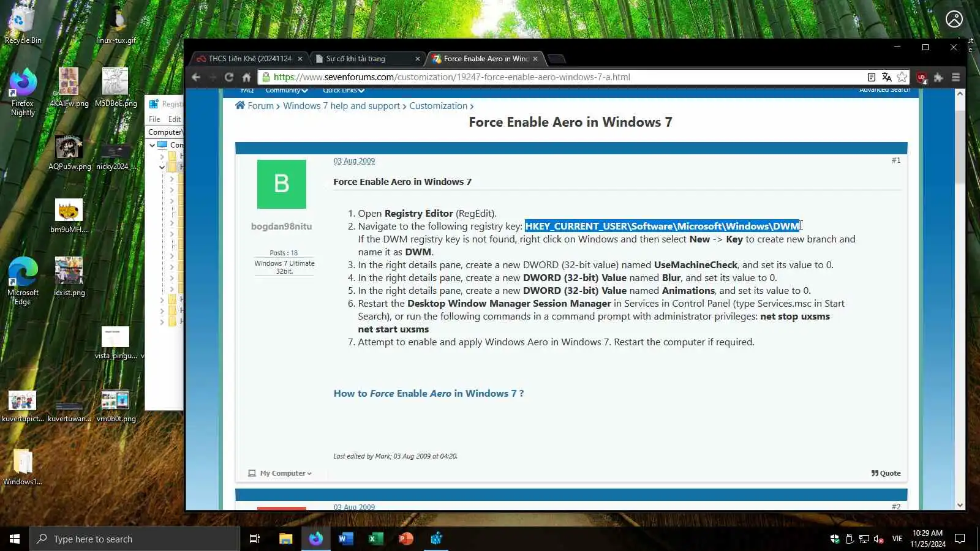
Task: Collapse the Computer node in Registry Editor
Action: pyautogui.click(x=153, y=145)
